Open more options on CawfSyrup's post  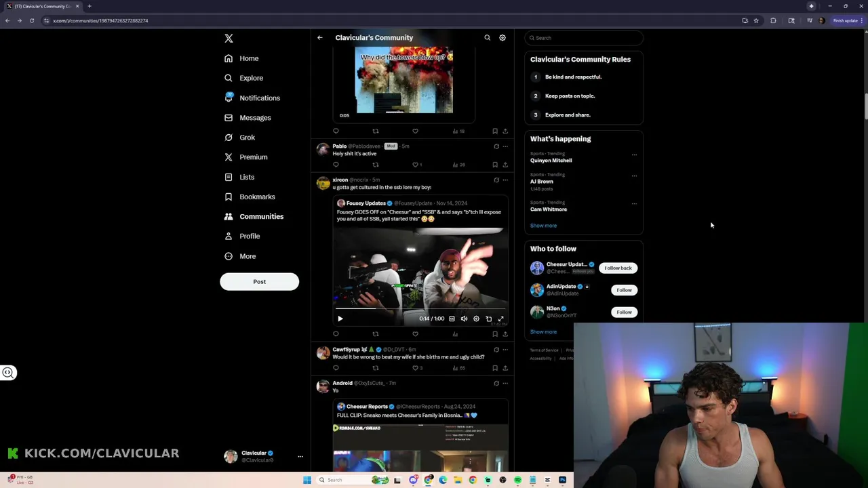click(x=505, y=350)
